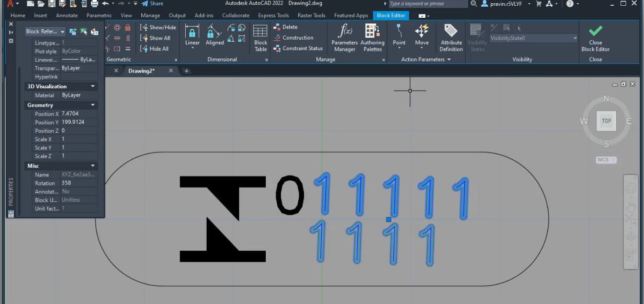
Task: Click the TOP face of the ViewCube
Action: (606, 121)
